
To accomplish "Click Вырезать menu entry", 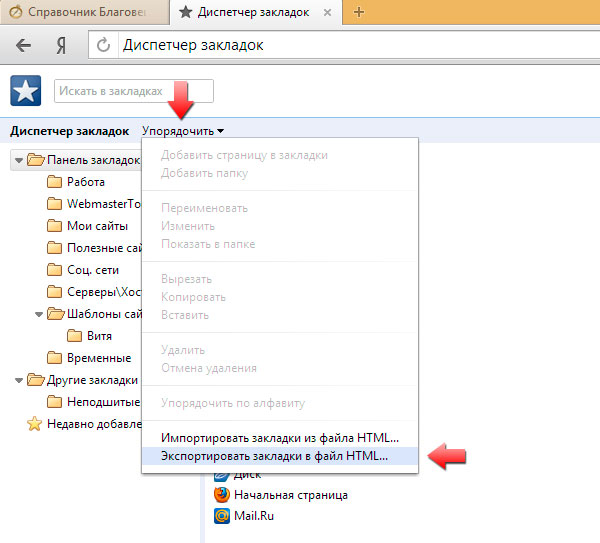I will pos(280,279).
